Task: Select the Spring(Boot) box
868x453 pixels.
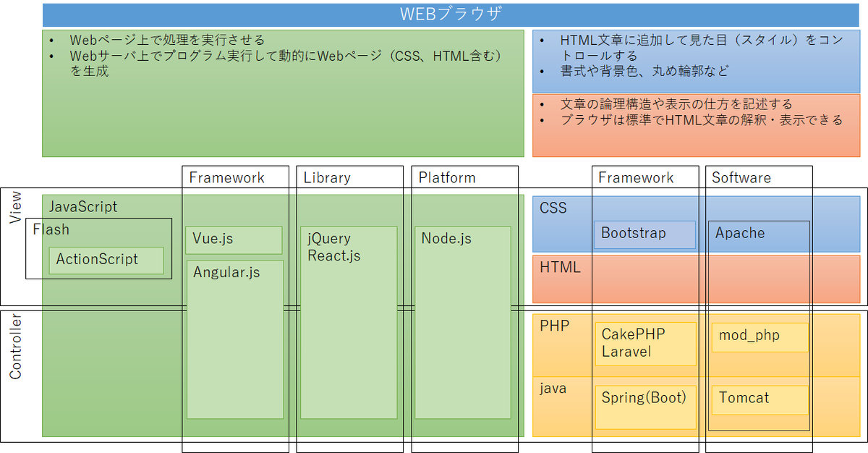Action: tap(645, 407)
